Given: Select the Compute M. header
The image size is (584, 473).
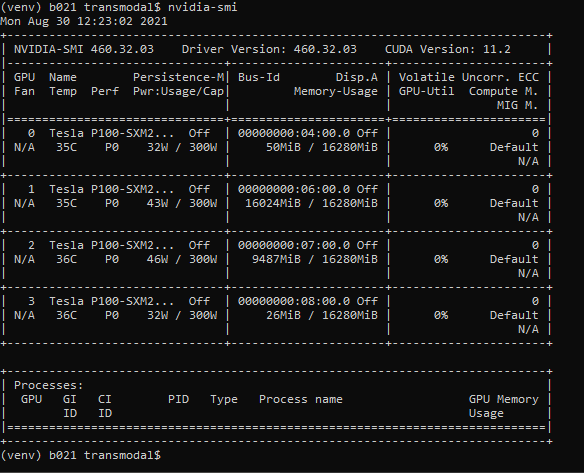Looking at the screenshot, I should pyautogui.click(x=504, y=91).
